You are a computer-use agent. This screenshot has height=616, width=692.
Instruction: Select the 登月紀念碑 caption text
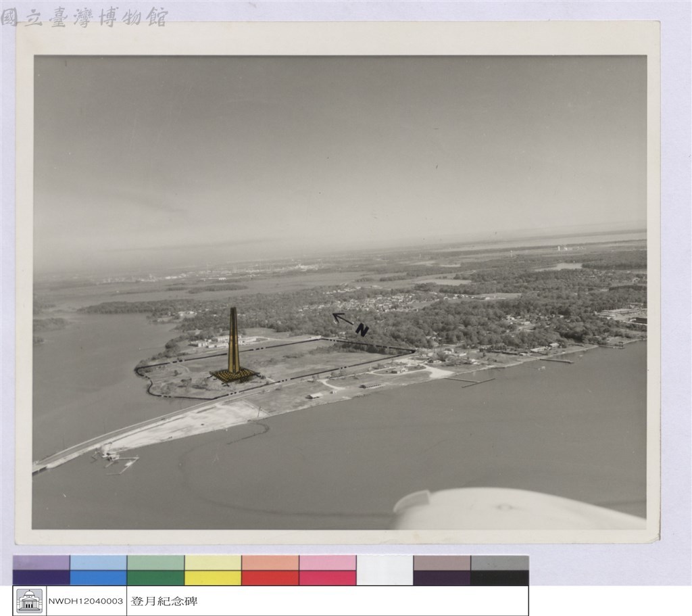pyautogui.click(x=164, y=601)
